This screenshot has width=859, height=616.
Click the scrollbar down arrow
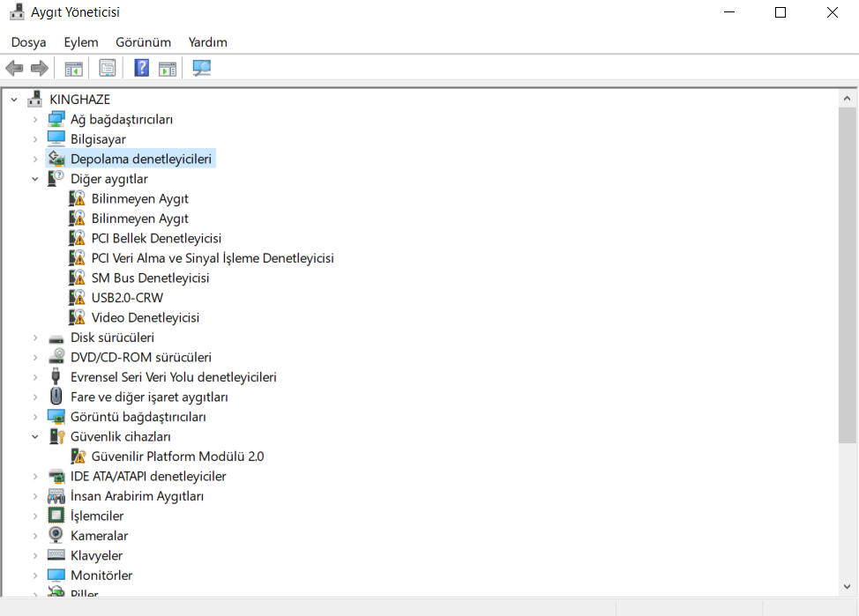(847, 587)
